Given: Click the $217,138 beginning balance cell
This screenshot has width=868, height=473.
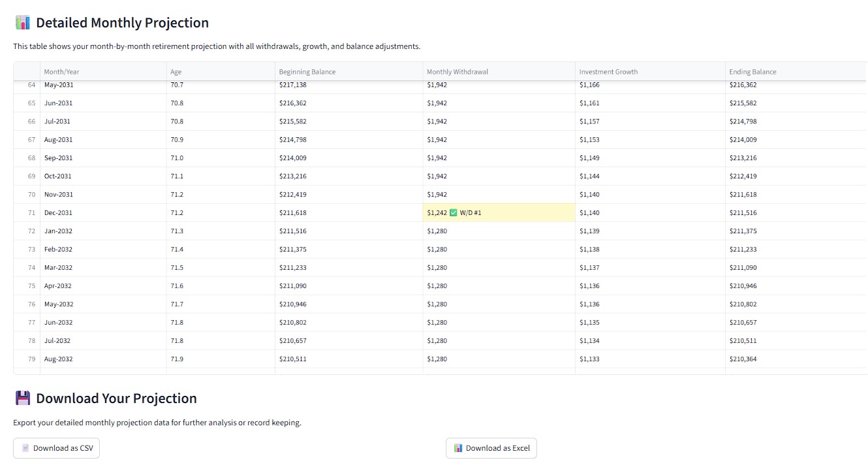Looking at the screenshot, I should [x=292, y=86].
